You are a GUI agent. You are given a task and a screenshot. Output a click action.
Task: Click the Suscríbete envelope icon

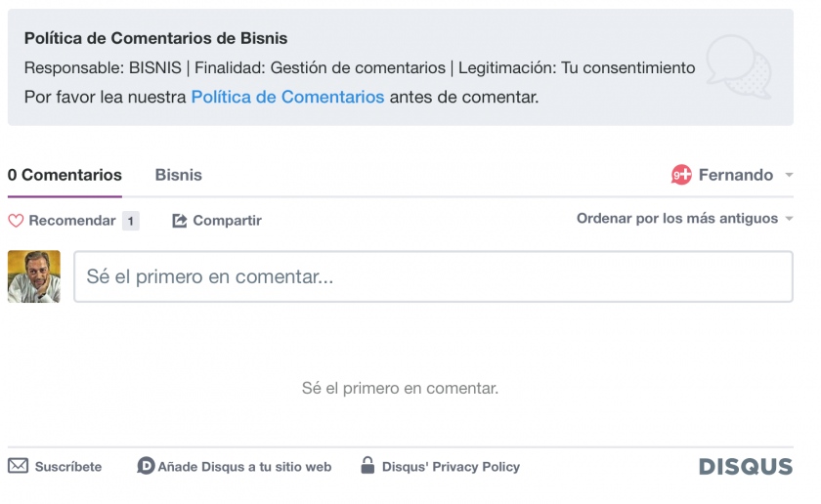click(18, 466)
